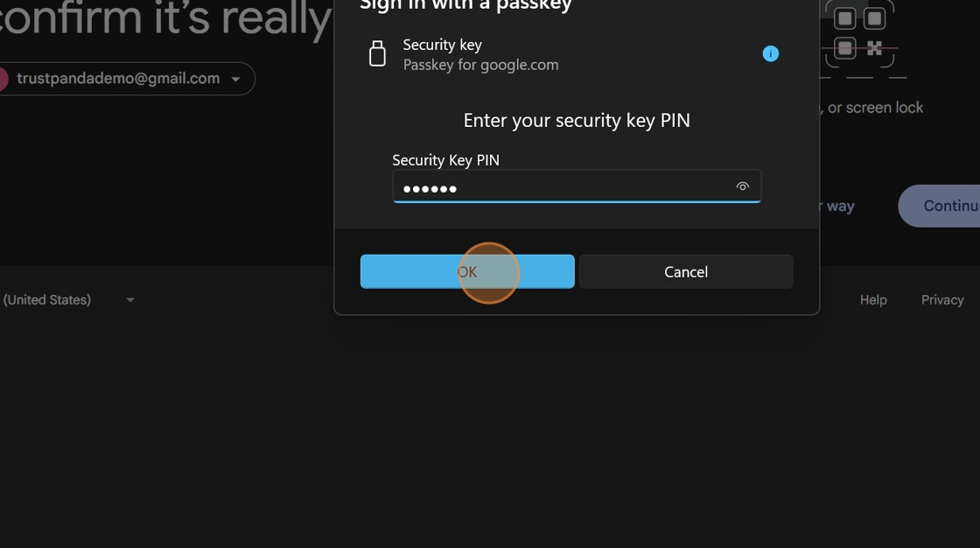The image size is (980, 548).
Task: Click the passkey illustration graphic at top right
Action: 861,33
